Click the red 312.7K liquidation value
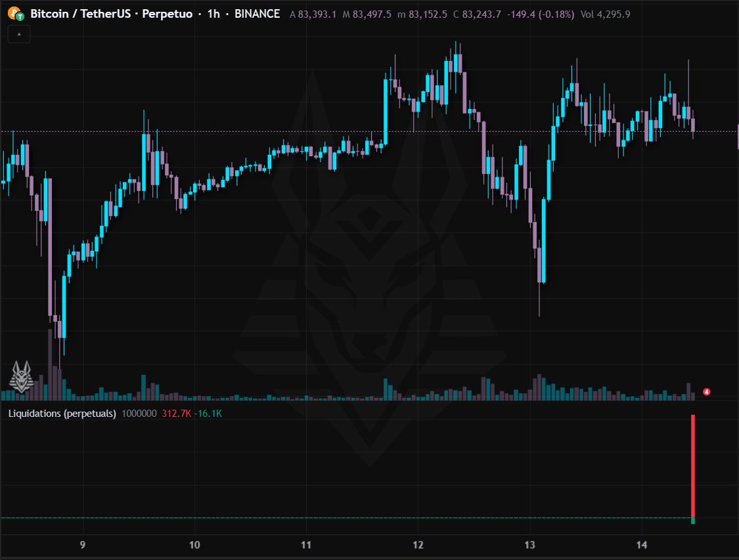This screenshot has height=560, width=739. (x=176, y=414)
